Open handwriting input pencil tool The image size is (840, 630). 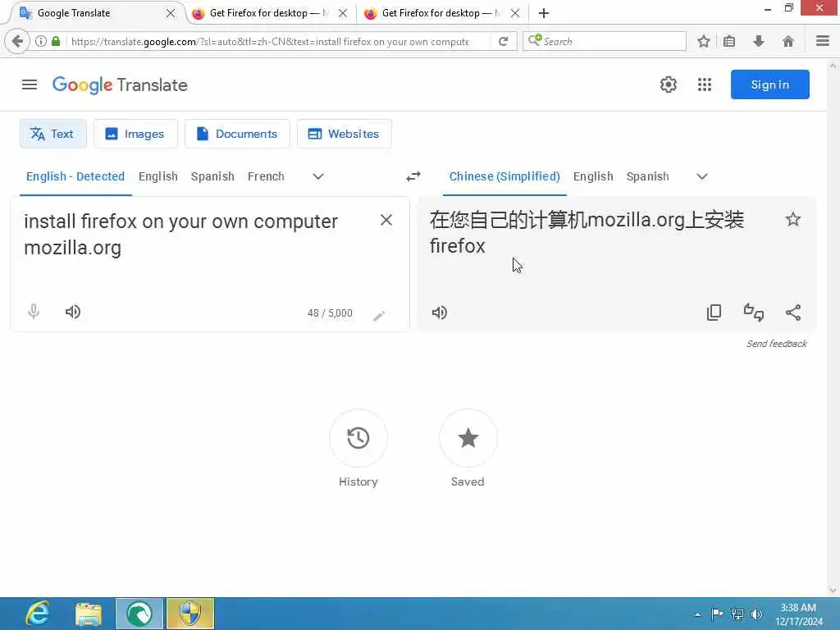tap(379, 316)
